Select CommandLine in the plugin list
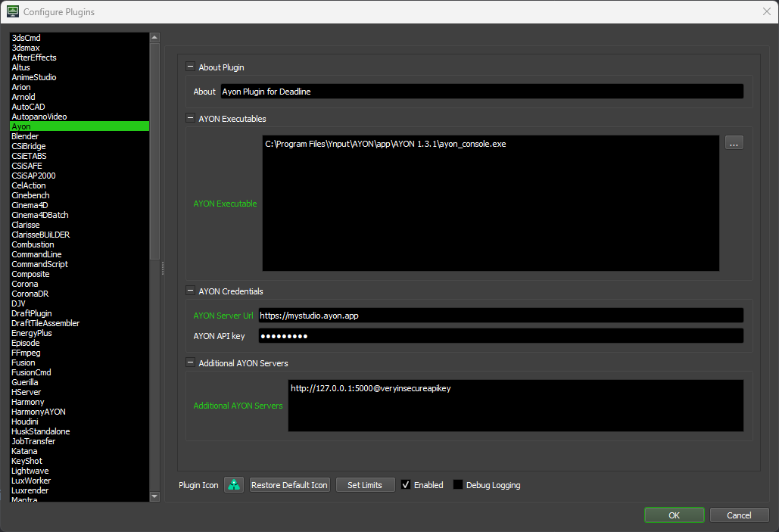779x532 pixels. [79, 254]
